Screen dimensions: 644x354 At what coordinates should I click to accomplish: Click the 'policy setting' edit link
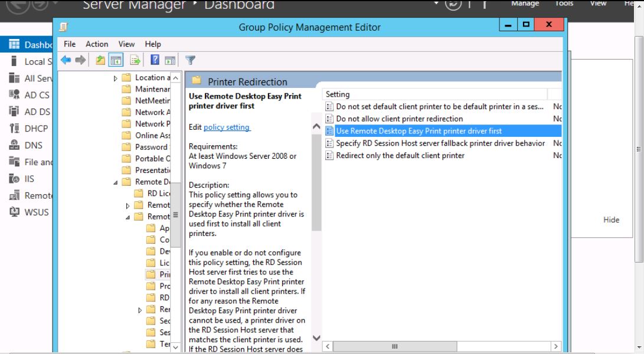[x=227, y=127]
